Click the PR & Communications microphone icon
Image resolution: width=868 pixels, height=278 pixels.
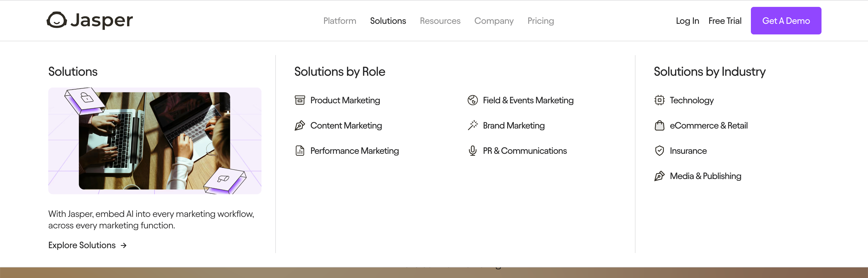(x=472, y=151)
